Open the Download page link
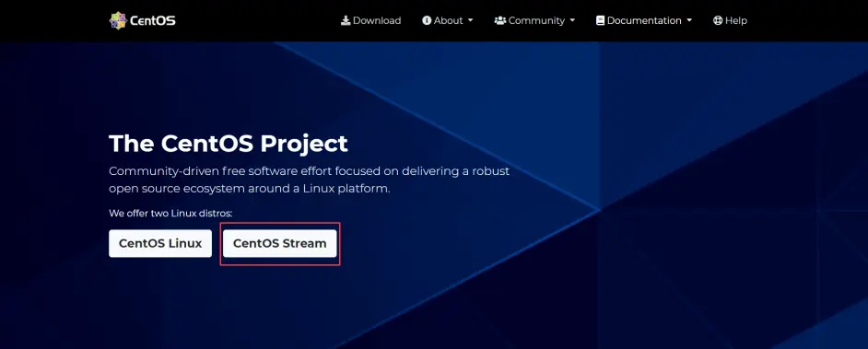 370,20
